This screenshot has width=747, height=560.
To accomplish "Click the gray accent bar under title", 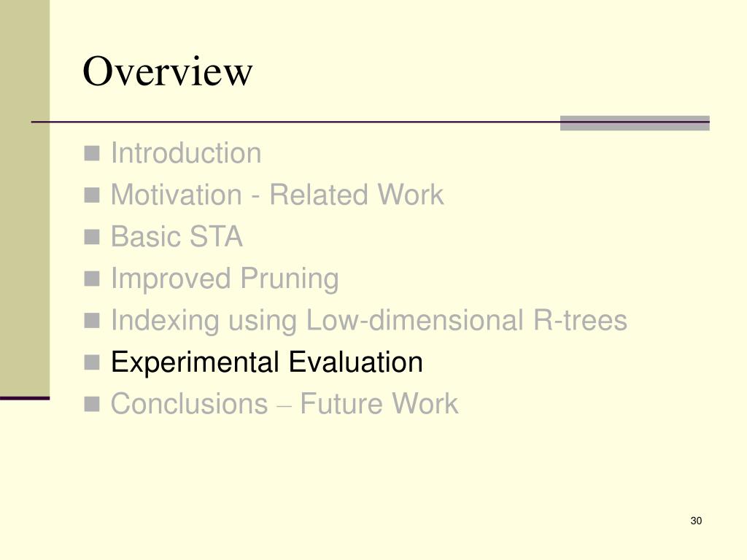I will pos(635,122).
